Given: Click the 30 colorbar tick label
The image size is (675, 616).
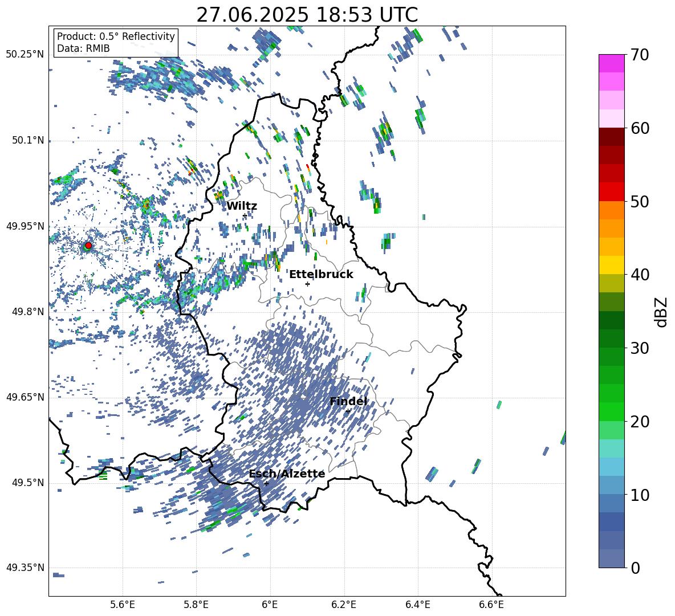Looking at the screenshot, I should click(640, 348).
